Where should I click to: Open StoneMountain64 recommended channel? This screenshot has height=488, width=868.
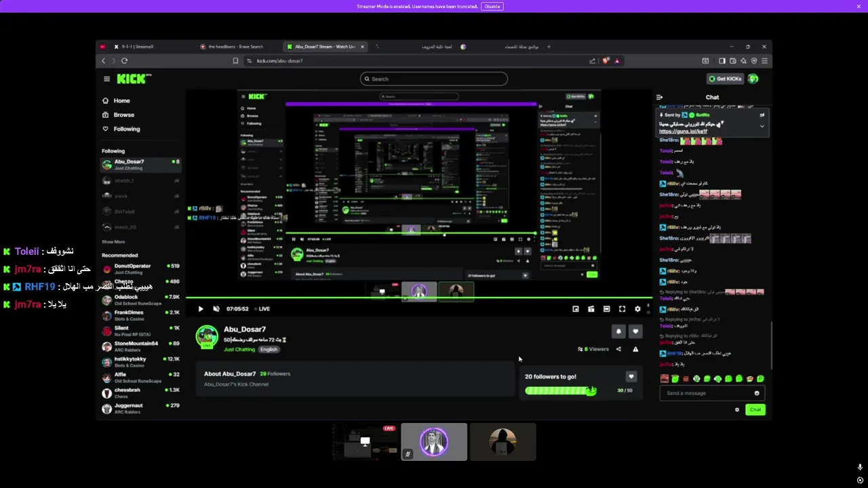140,346
